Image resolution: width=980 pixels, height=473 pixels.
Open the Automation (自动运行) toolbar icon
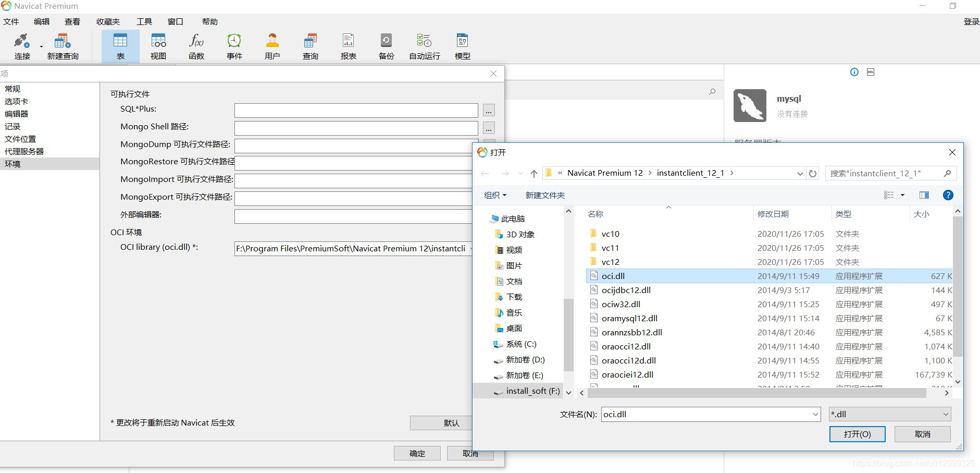425,46
